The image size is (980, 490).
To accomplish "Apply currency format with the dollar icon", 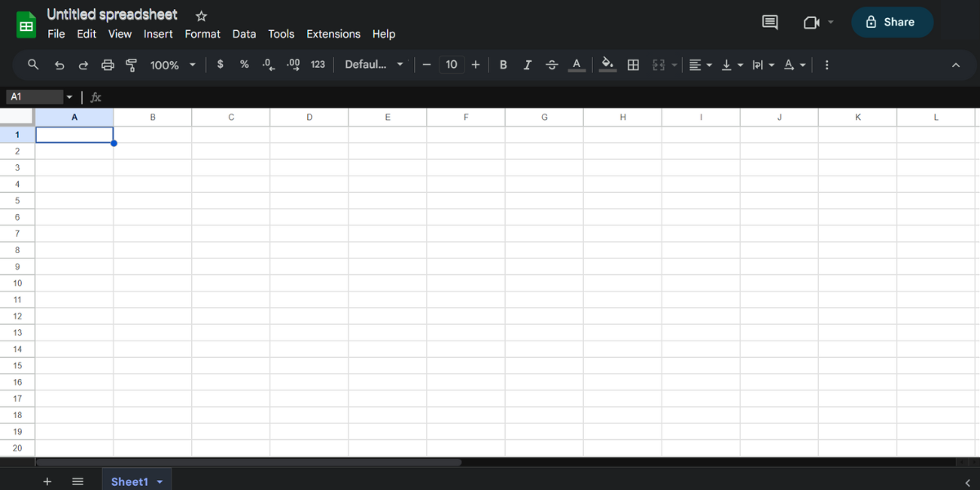I will click(x=220, y=65).
